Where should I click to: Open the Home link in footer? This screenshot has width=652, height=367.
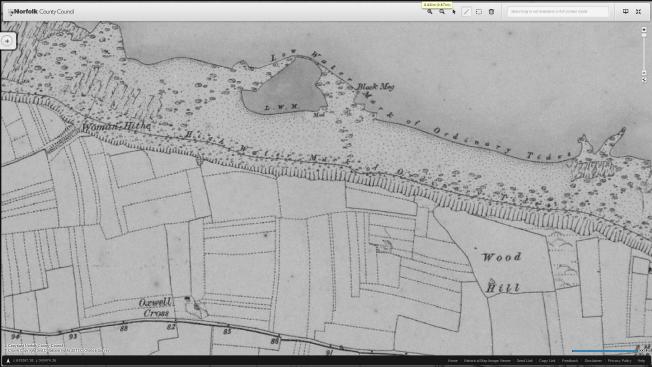[x=453, y=361]
